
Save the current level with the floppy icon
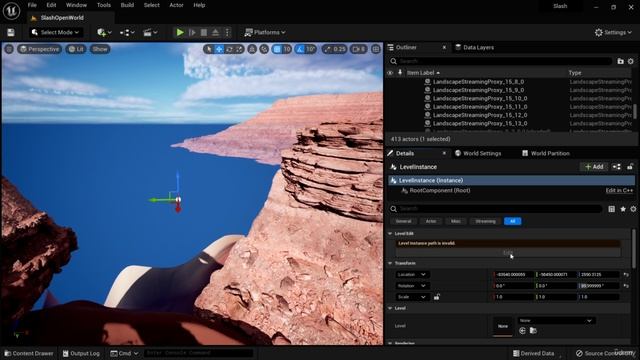(x=11, y=32)
